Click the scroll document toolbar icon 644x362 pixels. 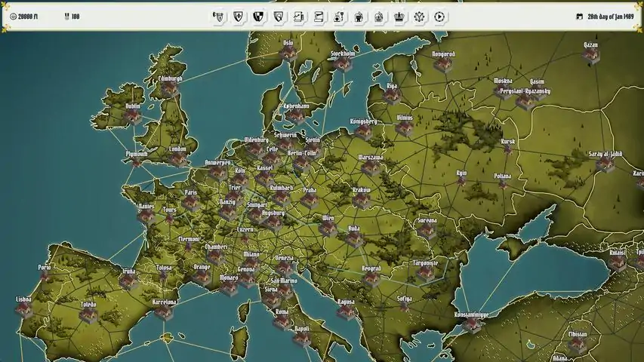(x=319, y=17)
